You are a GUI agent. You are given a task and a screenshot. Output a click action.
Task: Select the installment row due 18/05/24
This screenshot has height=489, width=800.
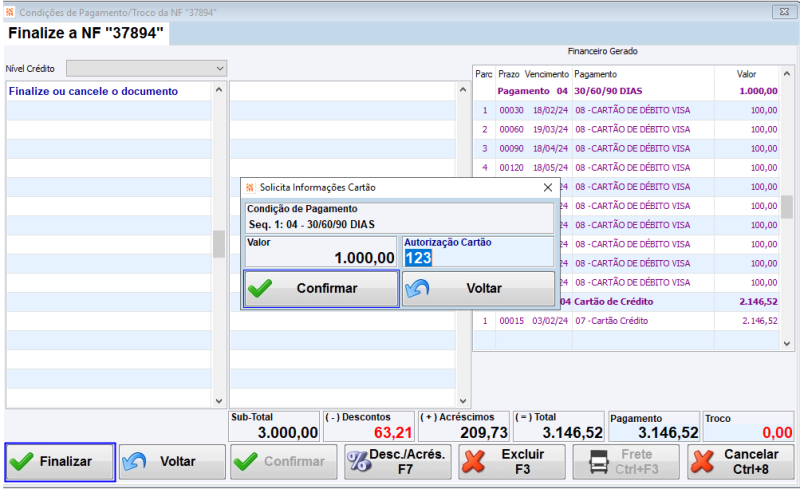(627, 167)
